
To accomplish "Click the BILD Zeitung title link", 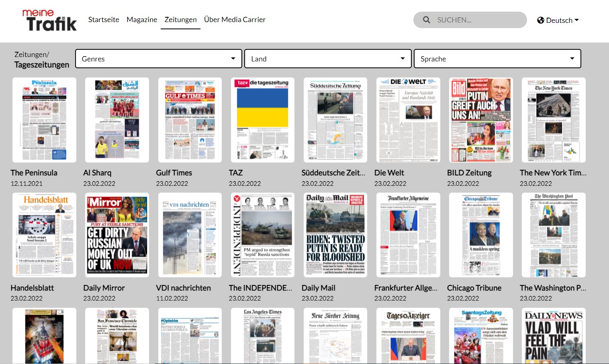I will [469, 173].
